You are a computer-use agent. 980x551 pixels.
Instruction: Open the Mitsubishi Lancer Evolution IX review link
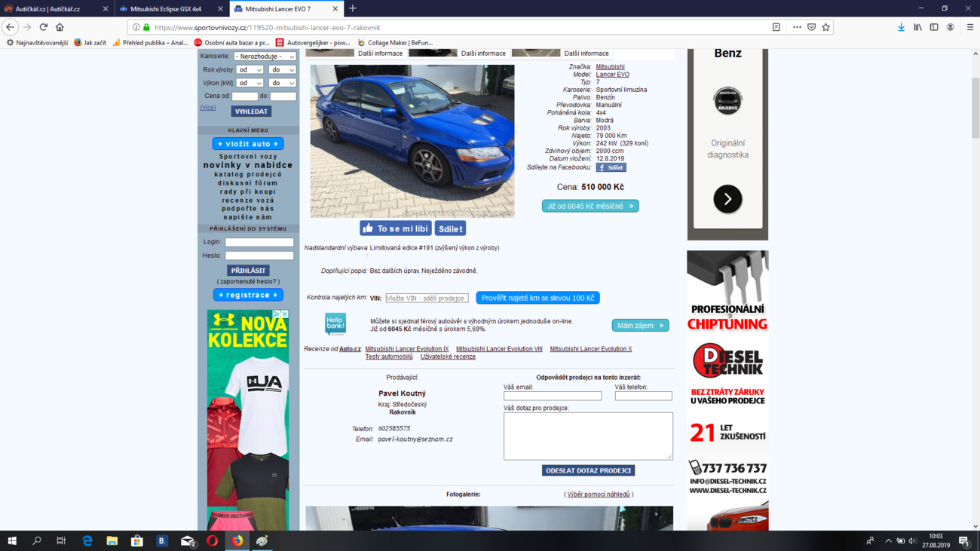(x=406, y=349)
